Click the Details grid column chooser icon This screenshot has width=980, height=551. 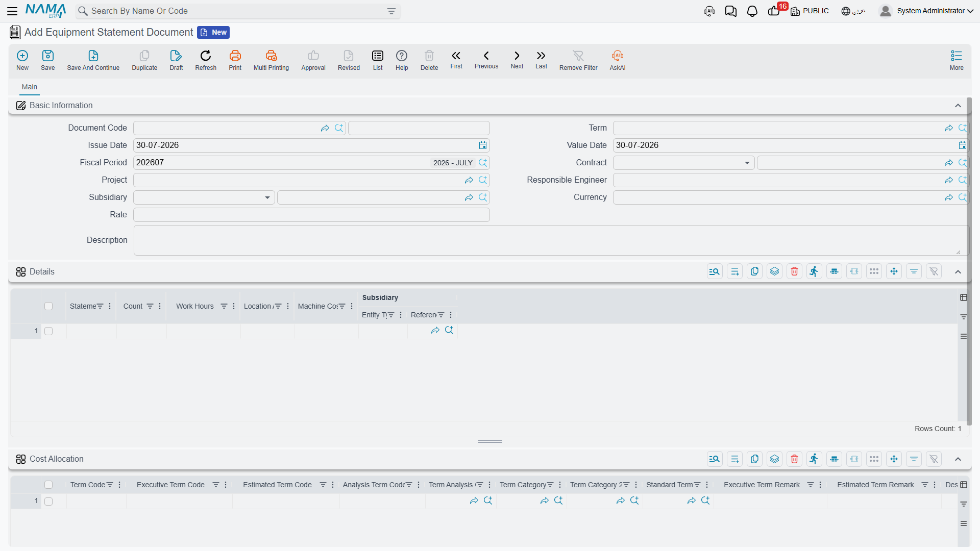(x=964, y=297)
